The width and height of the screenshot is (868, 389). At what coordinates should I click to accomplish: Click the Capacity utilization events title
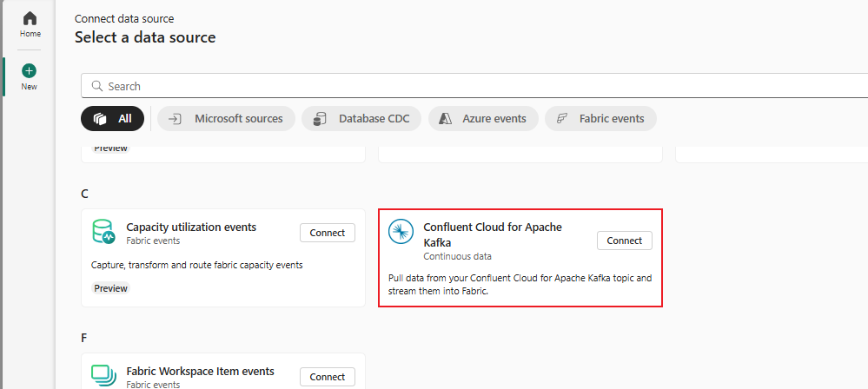point(191,227)
